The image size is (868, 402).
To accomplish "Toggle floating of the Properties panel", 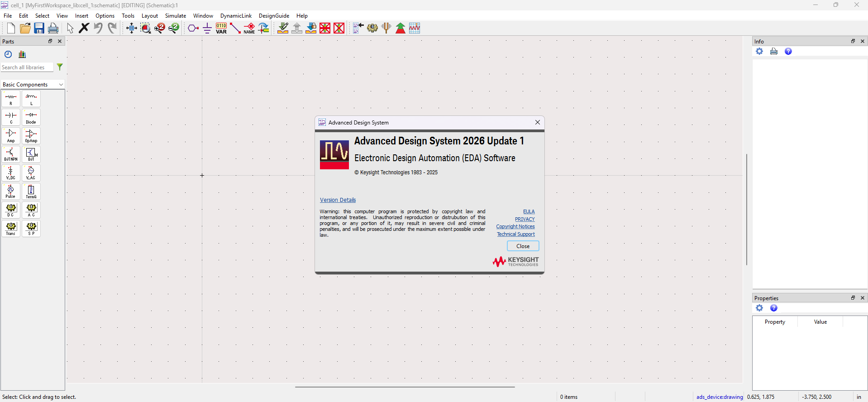I will point(853,298).
